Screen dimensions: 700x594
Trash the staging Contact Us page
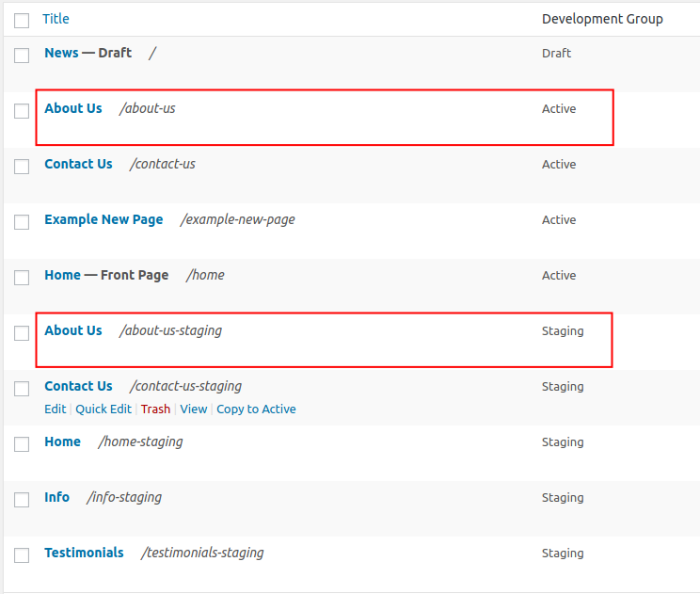pyautogui.click(x=155, y=409)
